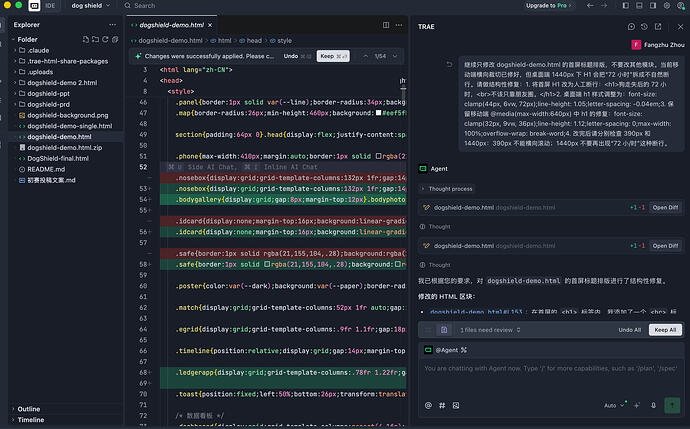Screen dimensions: 690x429
Task: Open the files need review dropdown
Action: [490, 330]
